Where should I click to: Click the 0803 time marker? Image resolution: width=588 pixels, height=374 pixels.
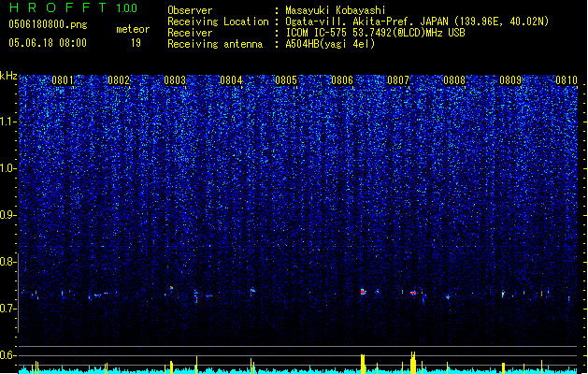(x=175, y=80)
